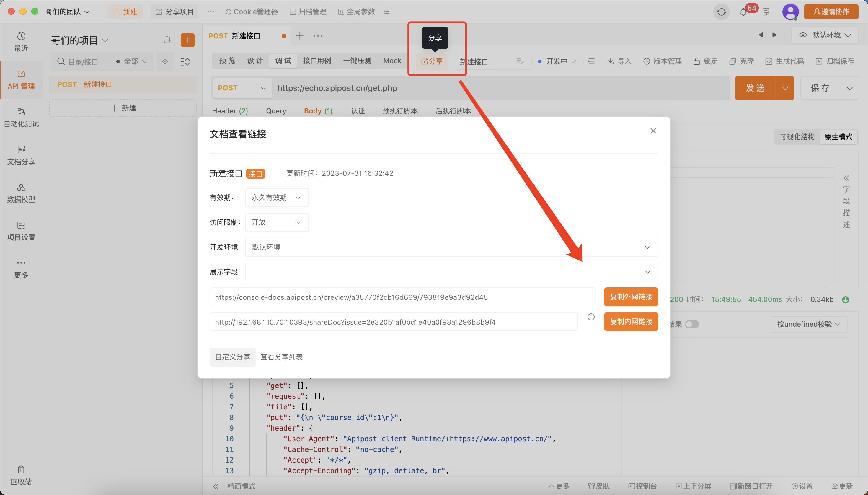Click the 查看分享列表 link

point(281,357)
